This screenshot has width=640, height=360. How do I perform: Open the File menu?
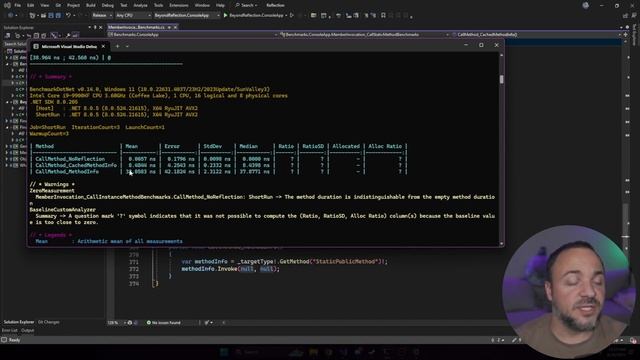pyautogui.click(x=18, y=5)
